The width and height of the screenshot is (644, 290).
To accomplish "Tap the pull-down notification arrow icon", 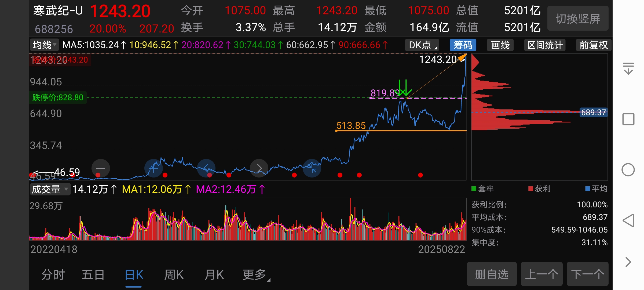I will (628, 68).
